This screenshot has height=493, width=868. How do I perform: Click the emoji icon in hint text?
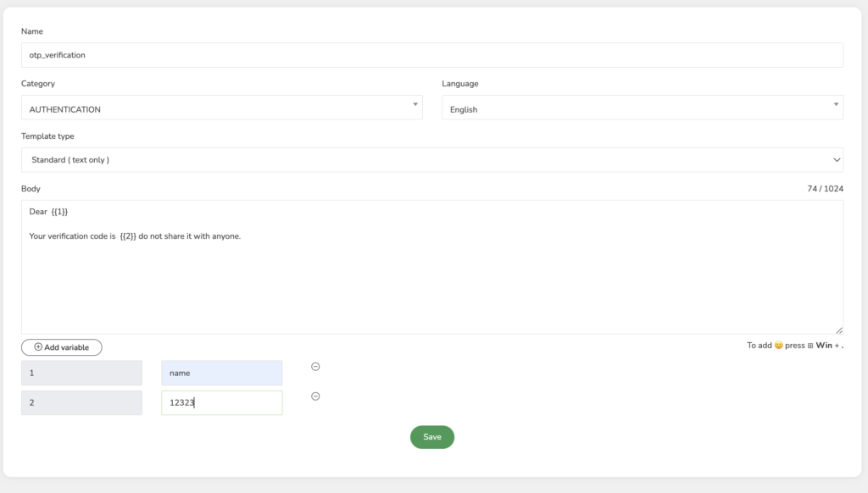tap(778, 346)
